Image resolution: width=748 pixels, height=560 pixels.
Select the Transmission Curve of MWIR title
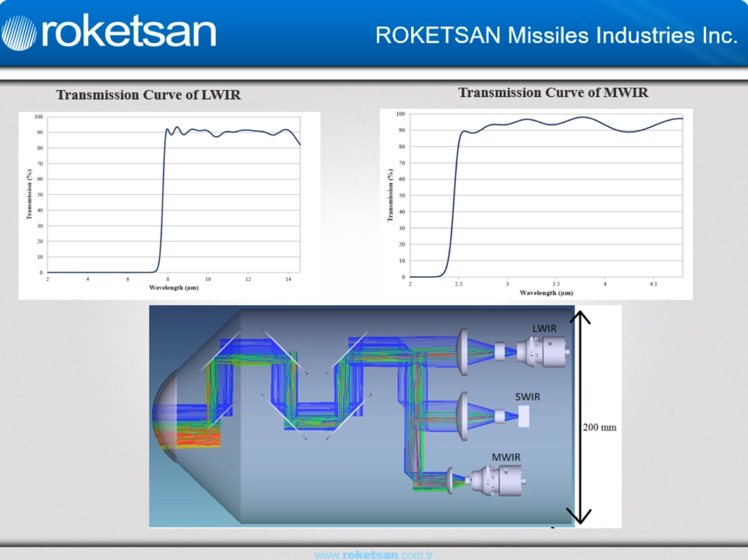pos(553,93)
